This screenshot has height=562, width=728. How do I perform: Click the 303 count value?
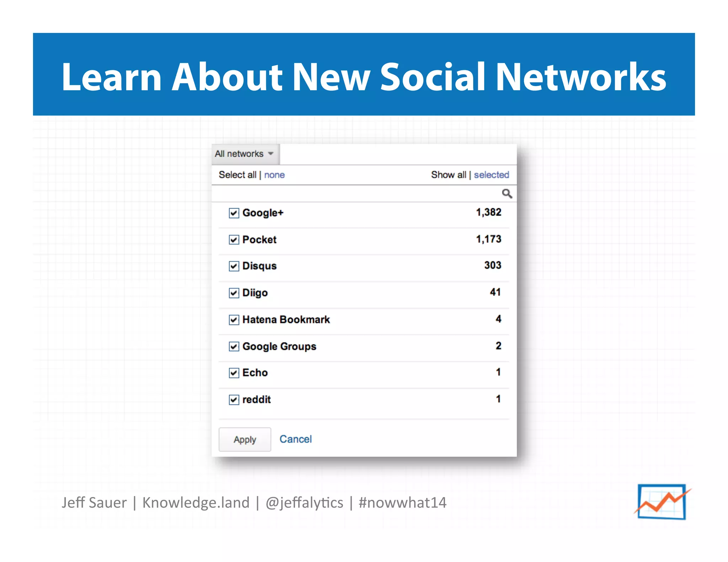[493, 265]
